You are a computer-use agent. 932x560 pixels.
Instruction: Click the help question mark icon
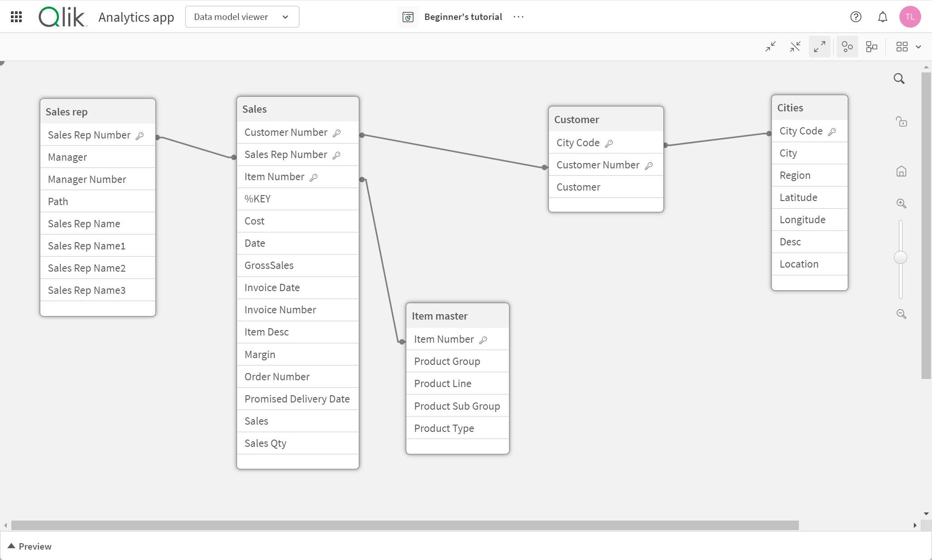856,17
